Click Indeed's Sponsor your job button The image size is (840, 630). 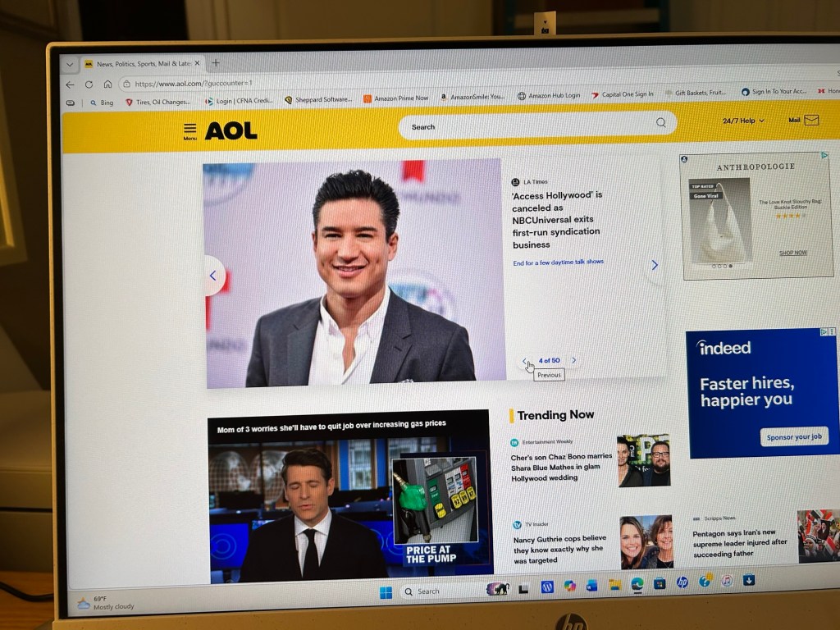793,437
